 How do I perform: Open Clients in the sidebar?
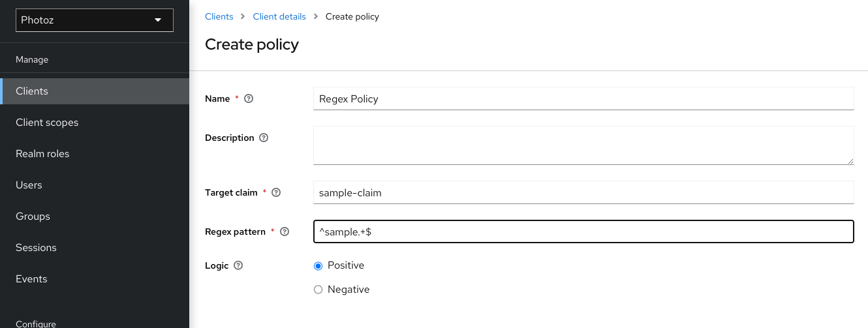tap(32, 91)
